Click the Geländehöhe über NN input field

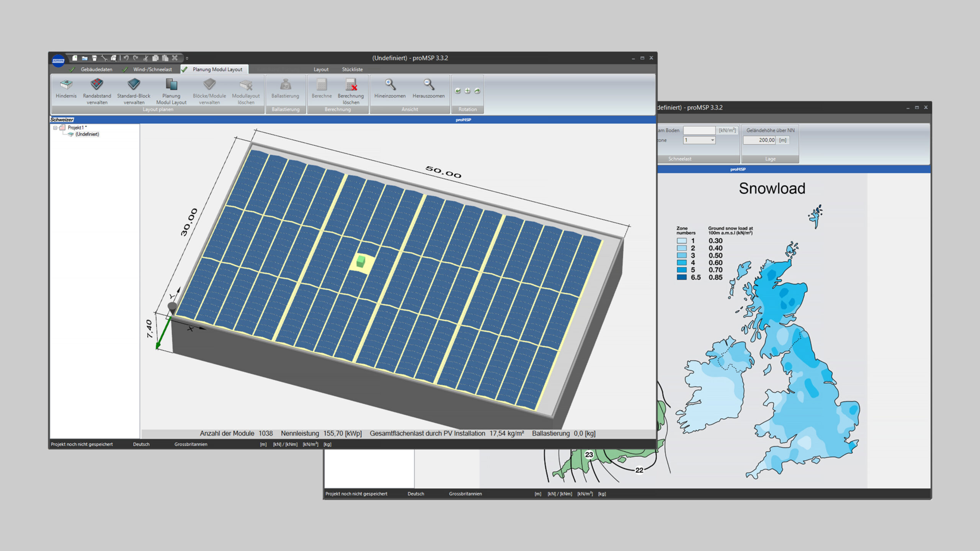[759, 140]
